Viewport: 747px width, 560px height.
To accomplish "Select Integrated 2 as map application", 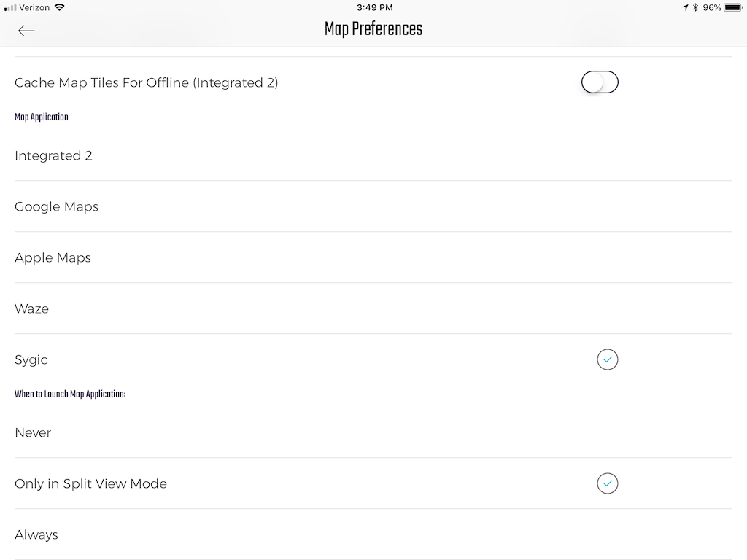I will click(x=53, y=155).
